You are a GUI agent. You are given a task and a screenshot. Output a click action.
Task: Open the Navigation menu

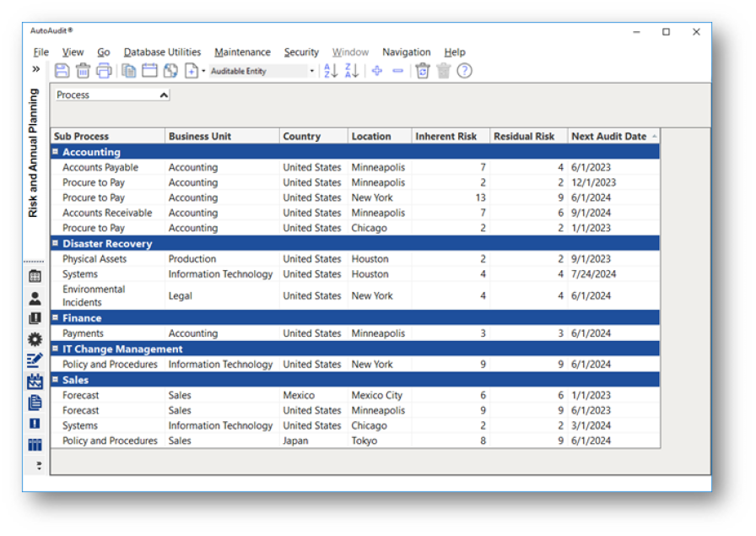tap(407, 52)
